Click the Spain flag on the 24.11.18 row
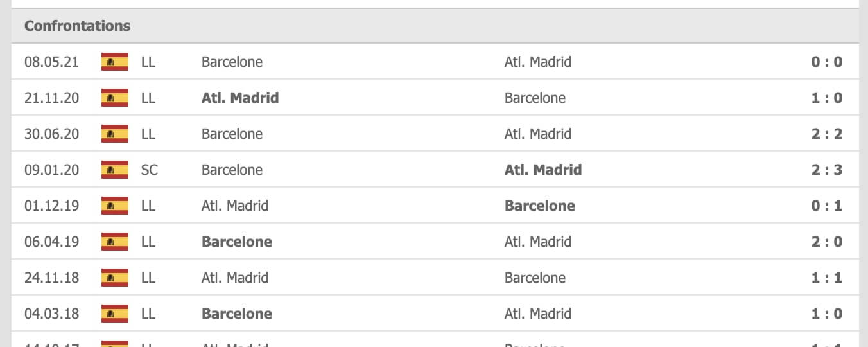The image size is (868, 347). pos(115,278)
